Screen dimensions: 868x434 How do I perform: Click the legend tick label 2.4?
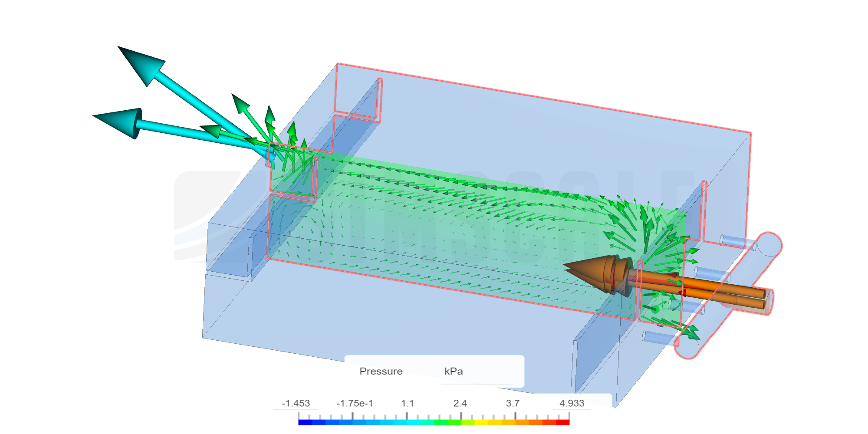460,403
